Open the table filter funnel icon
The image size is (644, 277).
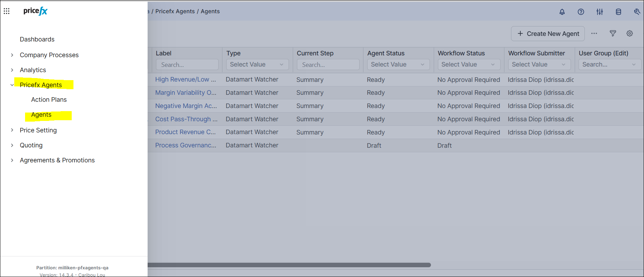[x=613, y=33]
